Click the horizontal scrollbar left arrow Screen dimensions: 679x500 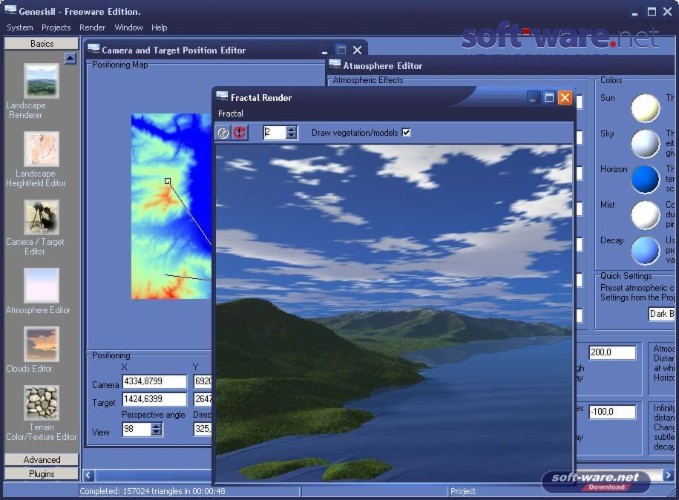(88, 475)
